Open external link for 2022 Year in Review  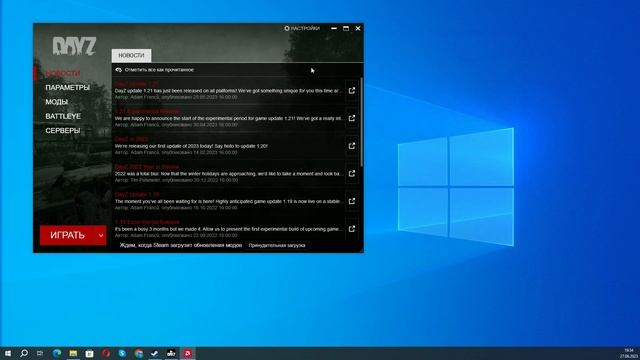click(x=352, y=174)
